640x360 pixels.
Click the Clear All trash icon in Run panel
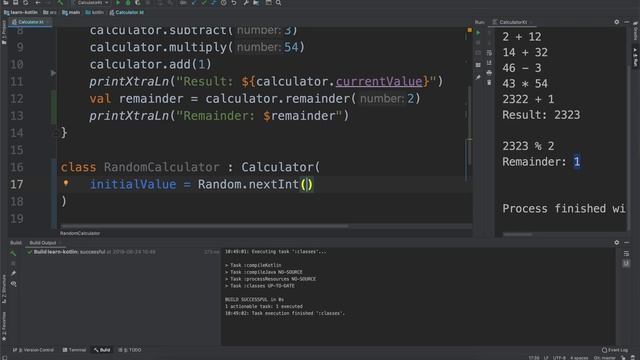pyautogui.click(x=489, y=82)
